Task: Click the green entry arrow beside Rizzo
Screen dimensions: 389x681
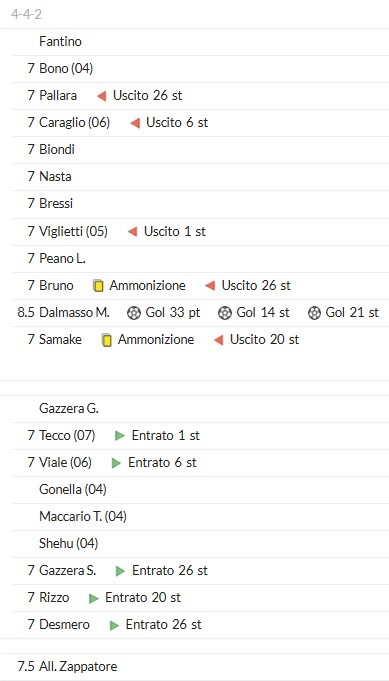Action: pyautogui.click(x=93, y=598)
